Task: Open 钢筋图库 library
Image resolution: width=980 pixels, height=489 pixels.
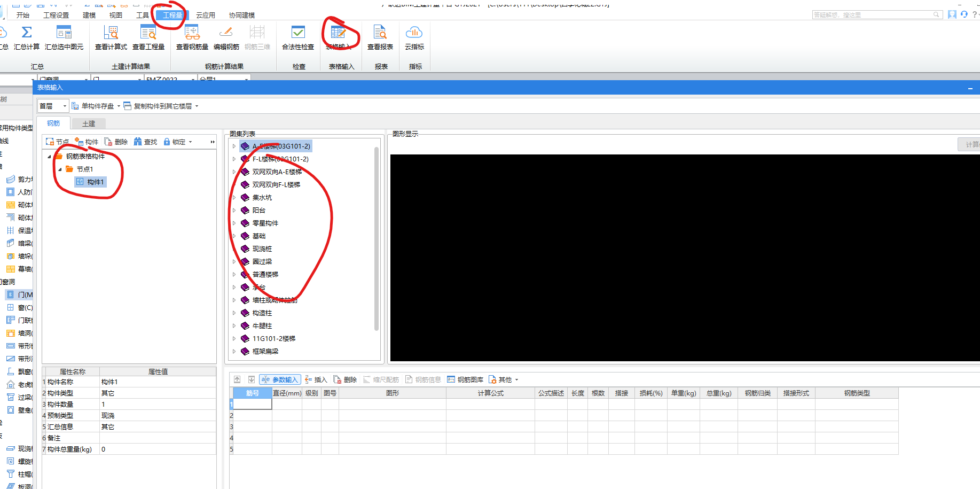Action: point(465,379)
